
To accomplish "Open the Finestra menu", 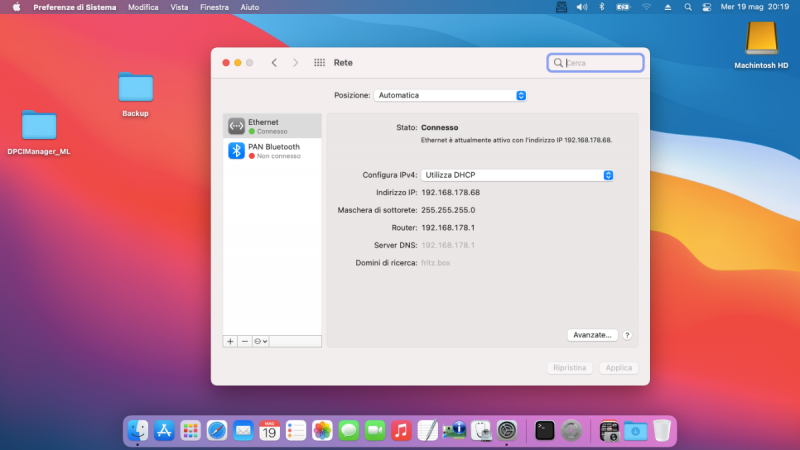I will coord(214,7).
